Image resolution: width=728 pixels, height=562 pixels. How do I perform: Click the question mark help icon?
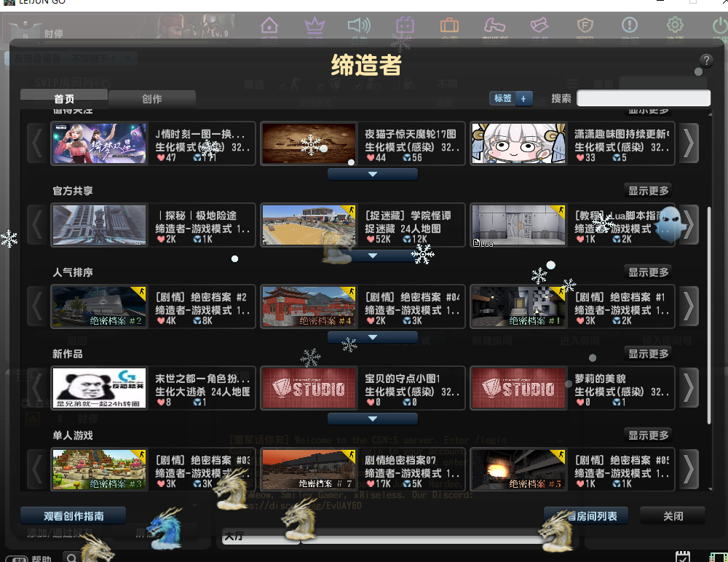coord(705,60)
